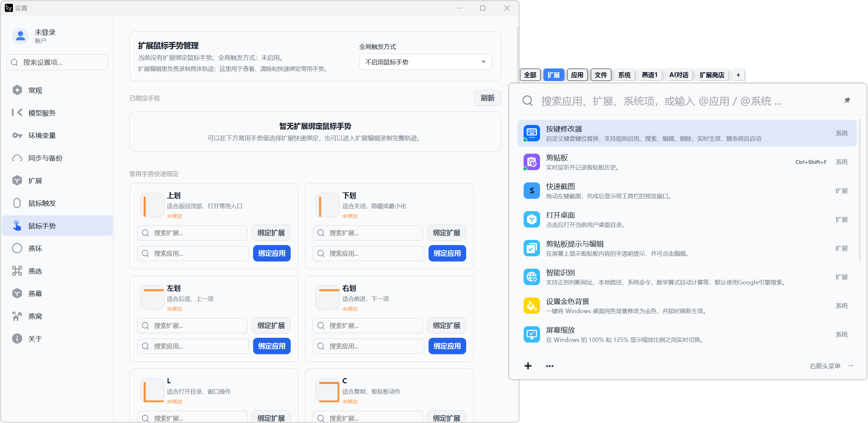Viewport: 868px width, 423px height.
Task: Open 常规 settings via its hexagon icon
Action: (x=17, y=90)
